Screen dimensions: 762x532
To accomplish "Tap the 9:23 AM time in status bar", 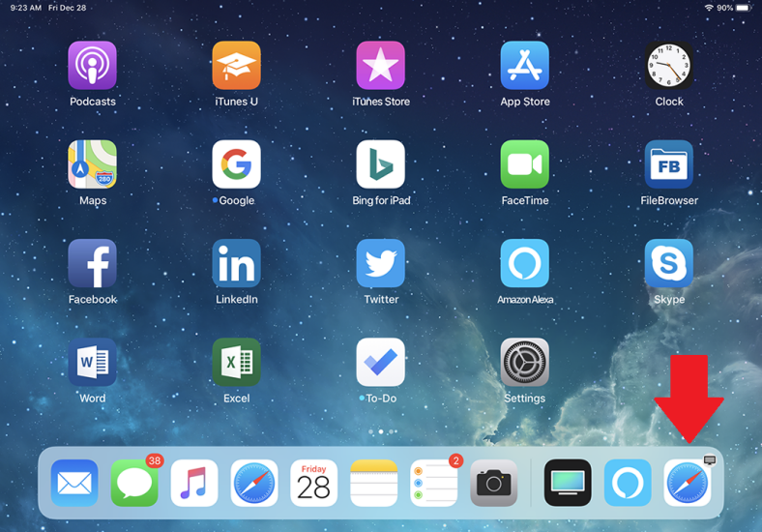I will point(26,8).
